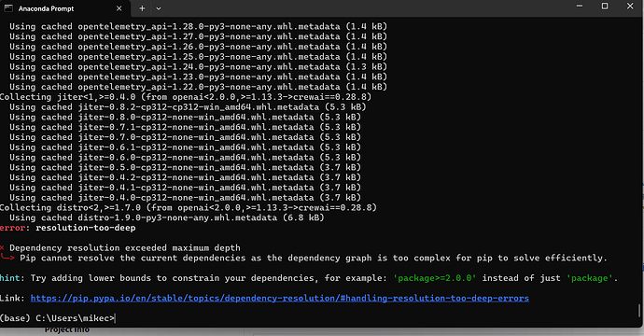Click the opentelemetry_api-1.28.0 cached line

coord(199,27)
